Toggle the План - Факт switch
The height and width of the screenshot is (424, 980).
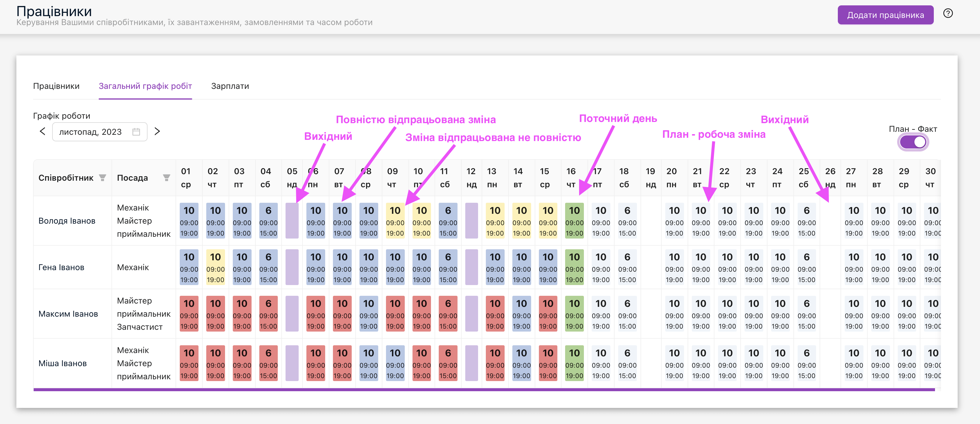coord(913,142)
